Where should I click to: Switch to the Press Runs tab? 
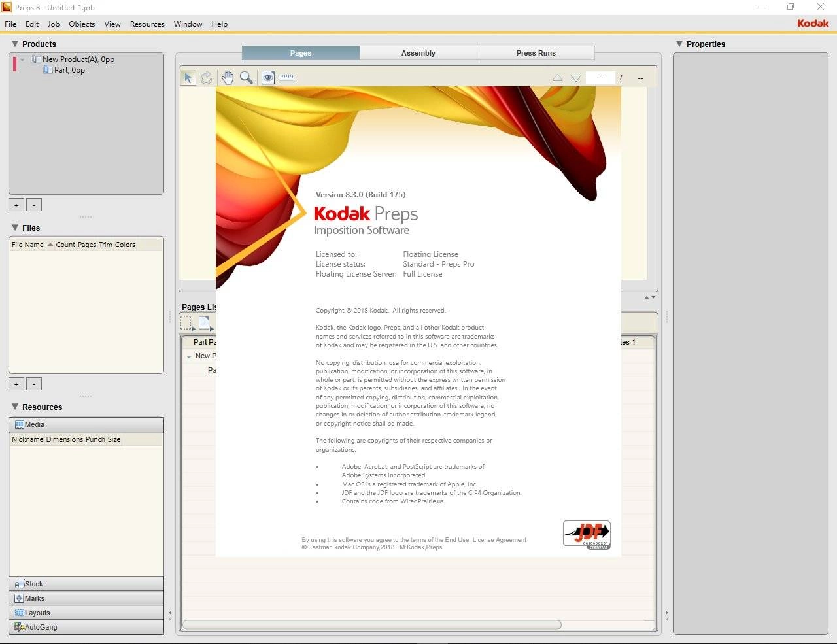tap(536, 53)
